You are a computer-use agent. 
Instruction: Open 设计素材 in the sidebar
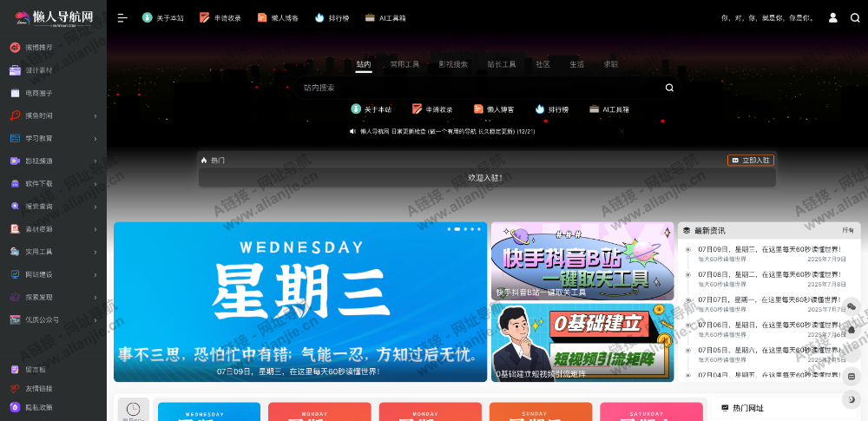[39, 70]
